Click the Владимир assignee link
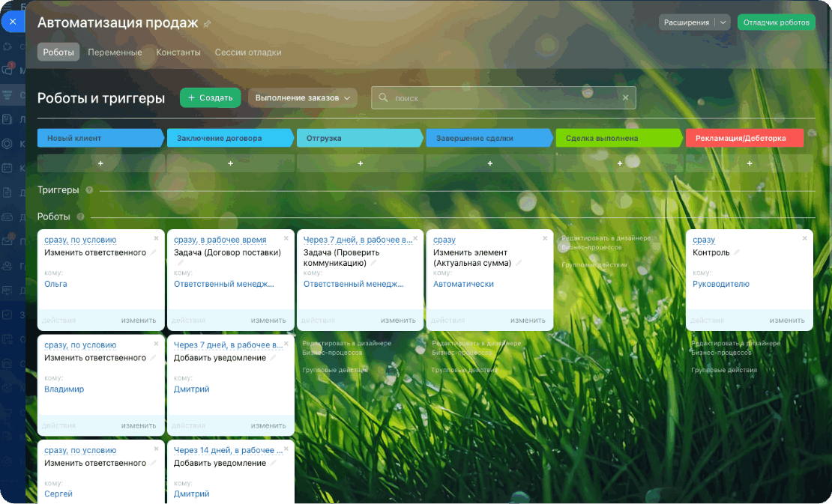This screenshot has width=832, height=504. click(x=64, y=389)
